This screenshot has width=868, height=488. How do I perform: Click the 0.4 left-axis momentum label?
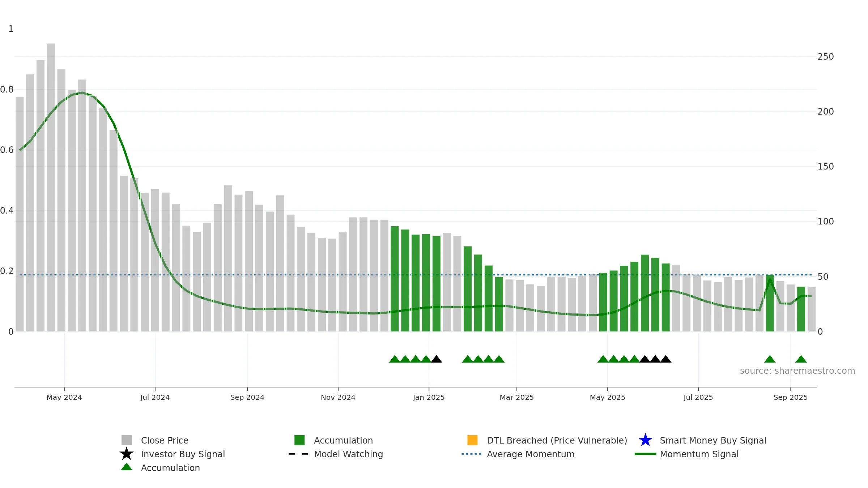7,211
